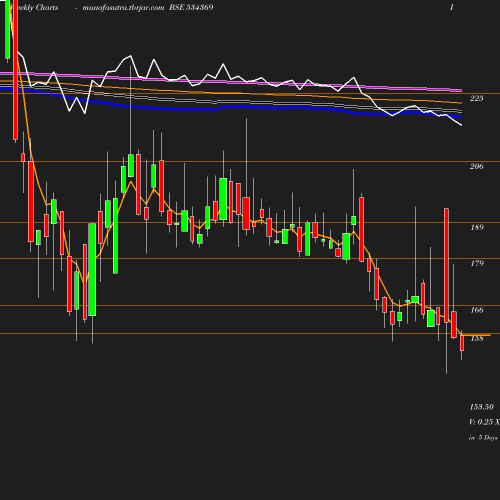
Task: Click the 153.50 last price value
Action: (x=481, y=407)
